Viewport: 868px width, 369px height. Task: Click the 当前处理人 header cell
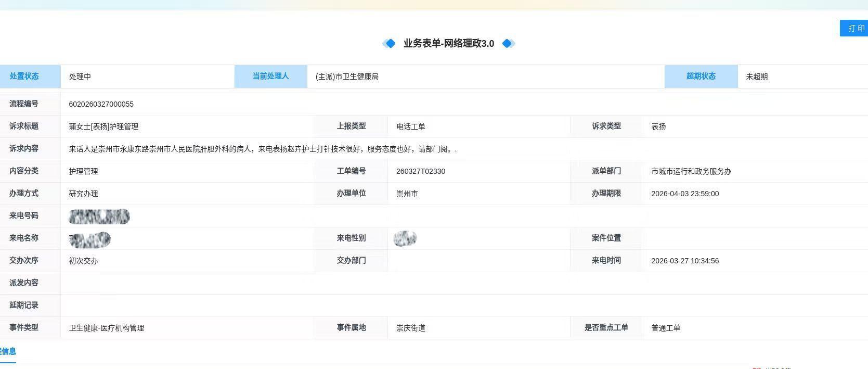tap(270, 76)
